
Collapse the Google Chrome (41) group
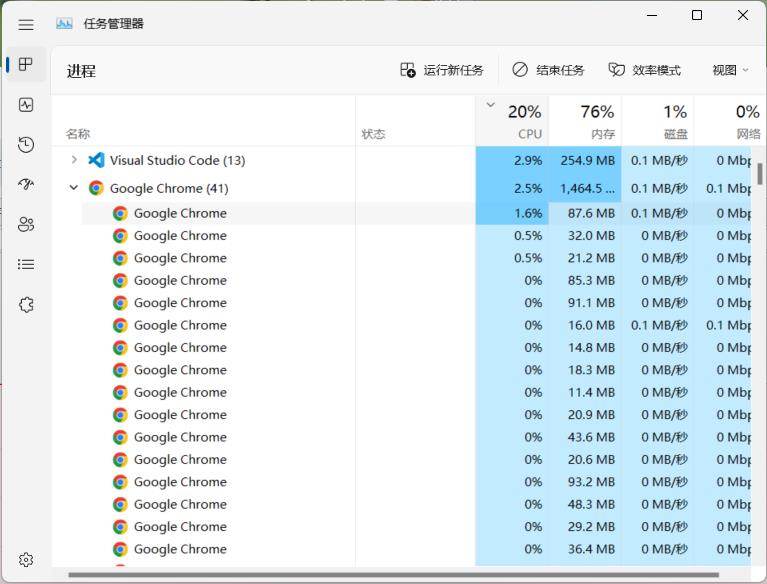pos(74,188)
